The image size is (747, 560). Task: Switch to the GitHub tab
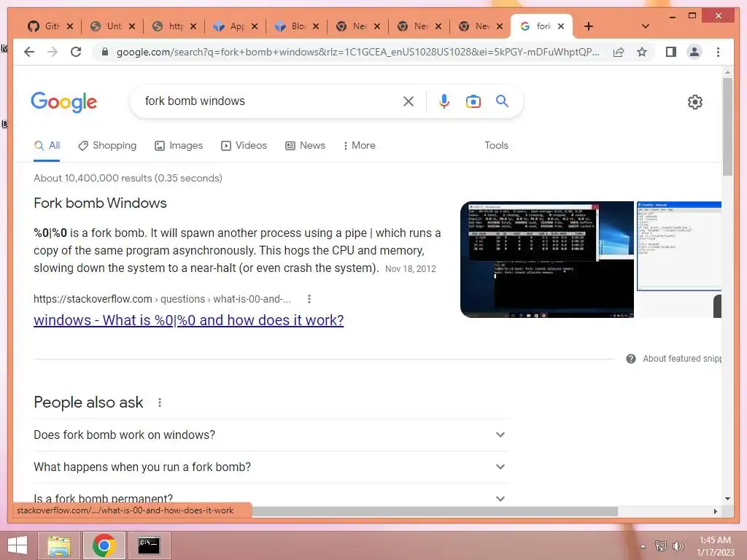46,26
